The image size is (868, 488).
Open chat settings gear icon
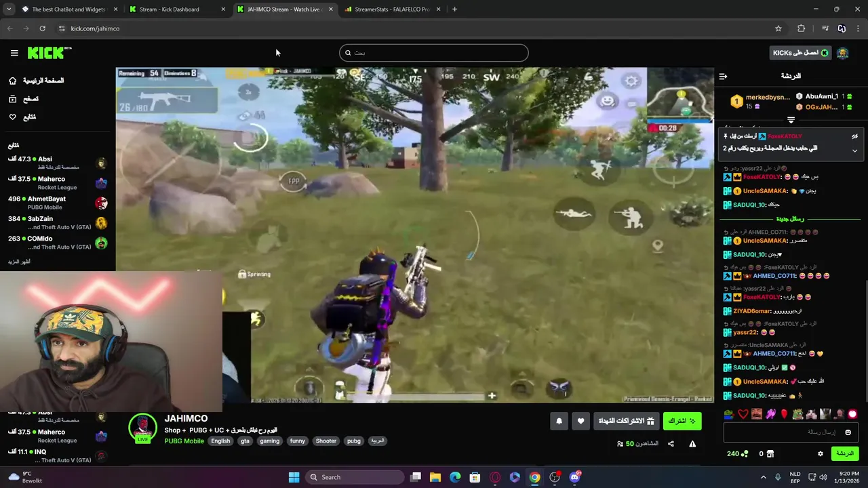tap(820, 453)
